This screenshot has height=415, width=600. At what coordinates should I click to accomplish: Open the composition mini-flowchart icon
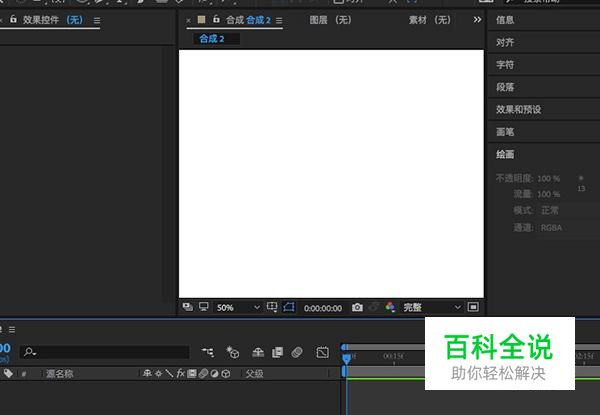(x=207, y=352)
